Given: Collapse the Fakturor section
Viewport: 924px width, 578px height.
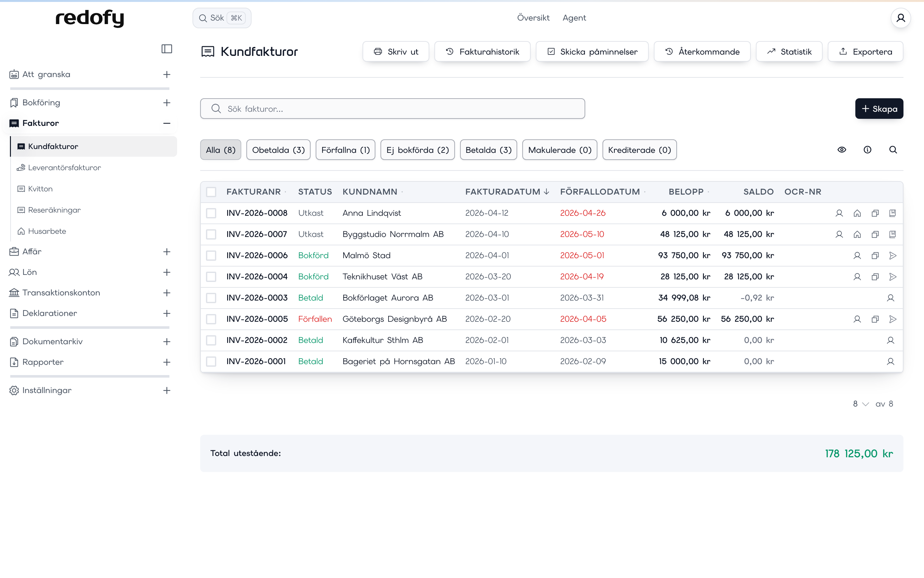Looking at the screenshot, I should pos(167,123).
